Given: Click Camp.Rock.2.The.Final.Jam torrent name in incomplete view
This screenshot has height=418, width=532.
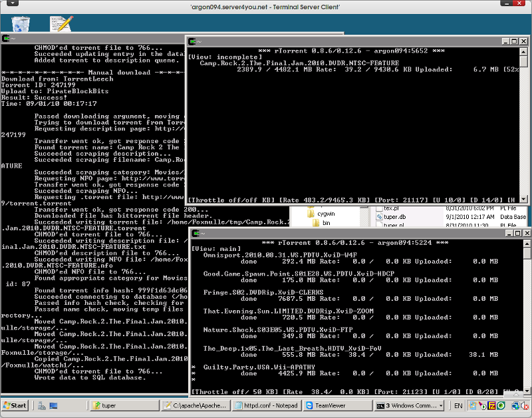Looking at the screenshot, I should tap(299, 63).
